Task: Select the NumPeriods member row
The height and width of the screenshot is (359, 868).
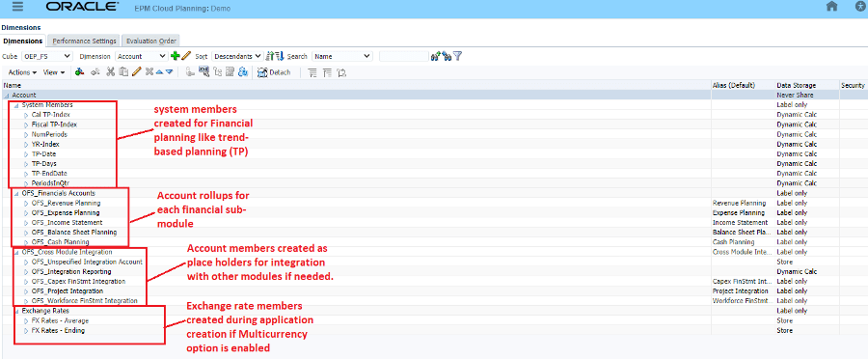Action: (434, 134)
